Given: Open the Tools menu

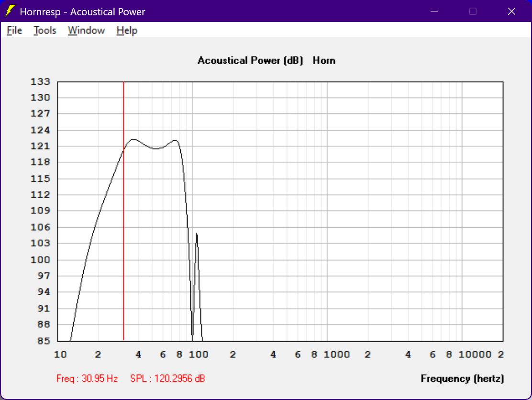Looking at the screenshot, I should 45,31.
